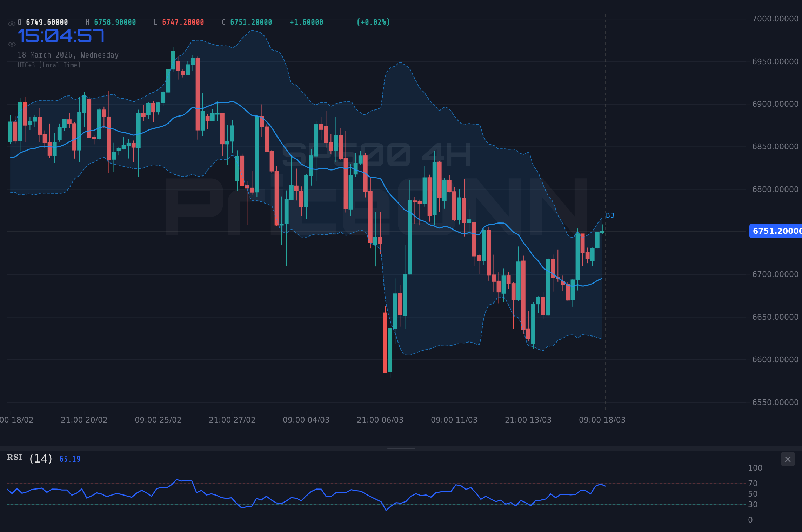Click the countdown timer 15:04:57
Viewport: 802px width, 532px height.
(61, 35)
